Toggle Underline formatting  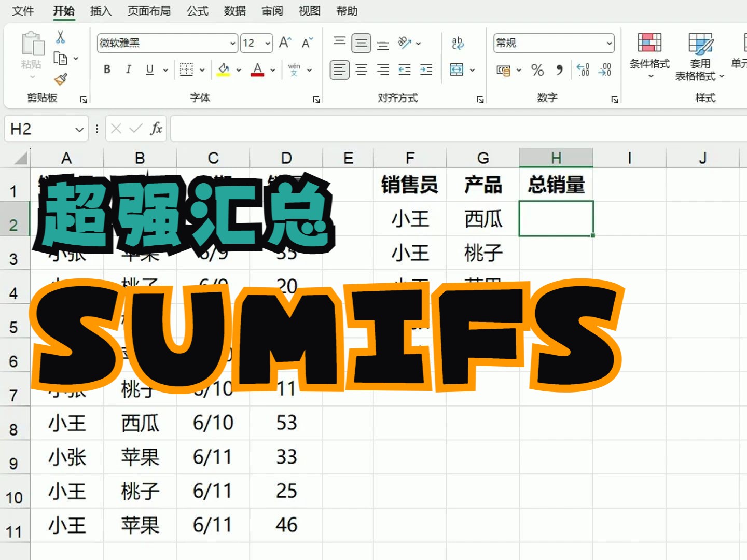pyautogui.click(x=149, y=69)
